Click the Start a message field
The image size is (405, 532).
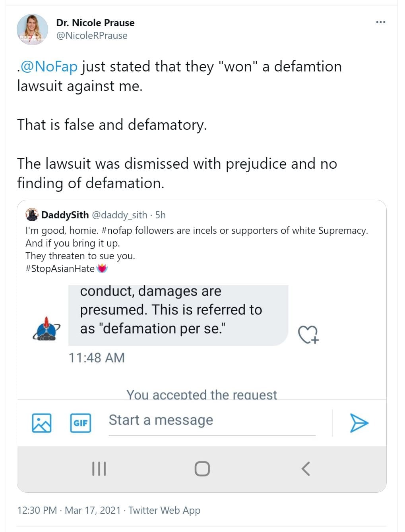point(212,420)
